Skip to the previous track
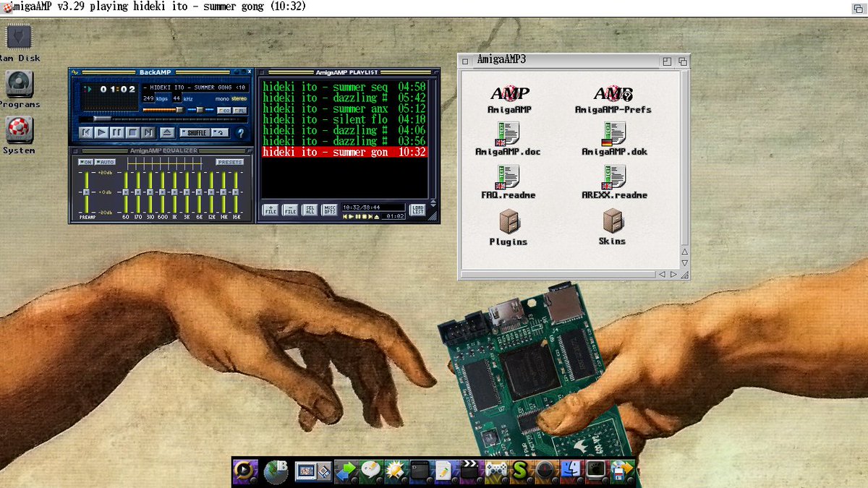 coord(86,132)
